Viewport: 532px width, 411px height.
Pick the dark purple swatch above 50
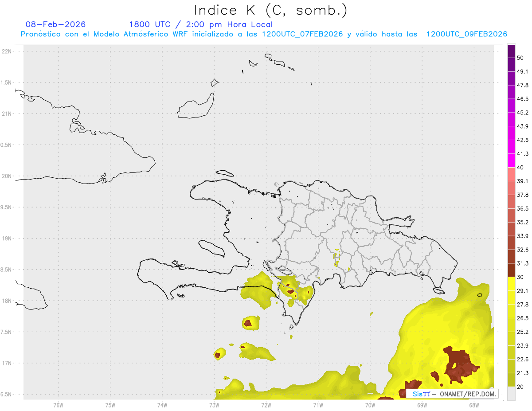[x=512, y=51]
